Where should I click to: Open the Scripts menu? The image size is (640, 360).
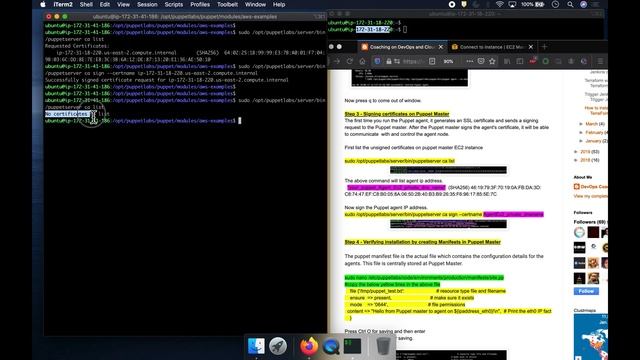[173, 4]
